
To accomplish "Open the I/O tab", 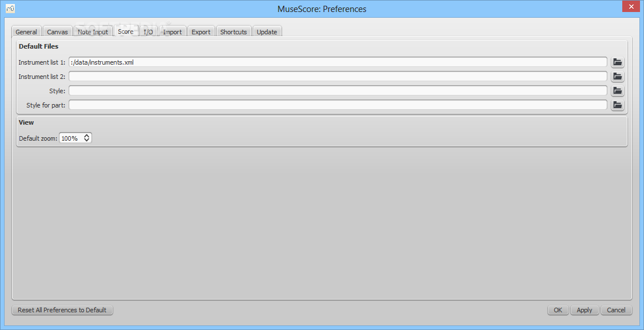I will tap(148, 31).
